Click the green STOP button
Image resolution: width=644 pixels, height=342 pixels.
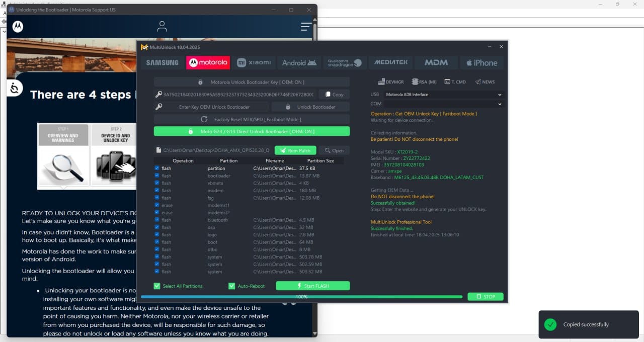pos(486,297)
